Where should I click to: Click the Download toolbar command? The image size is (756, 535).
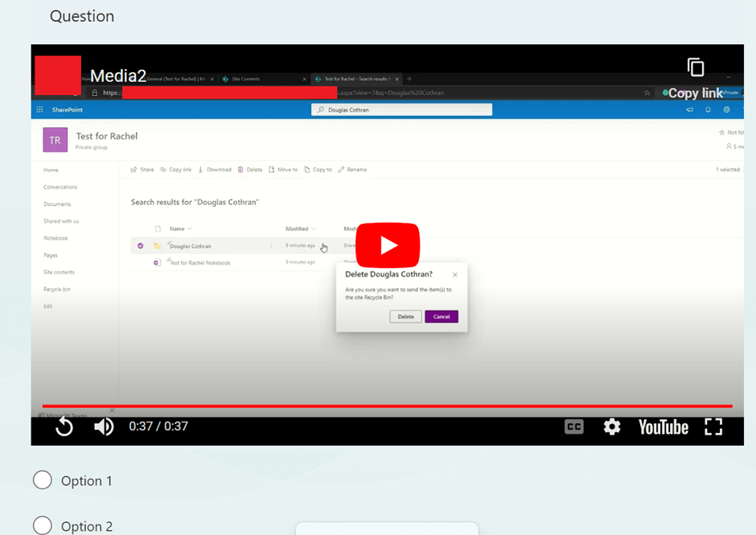click(215, 169)
